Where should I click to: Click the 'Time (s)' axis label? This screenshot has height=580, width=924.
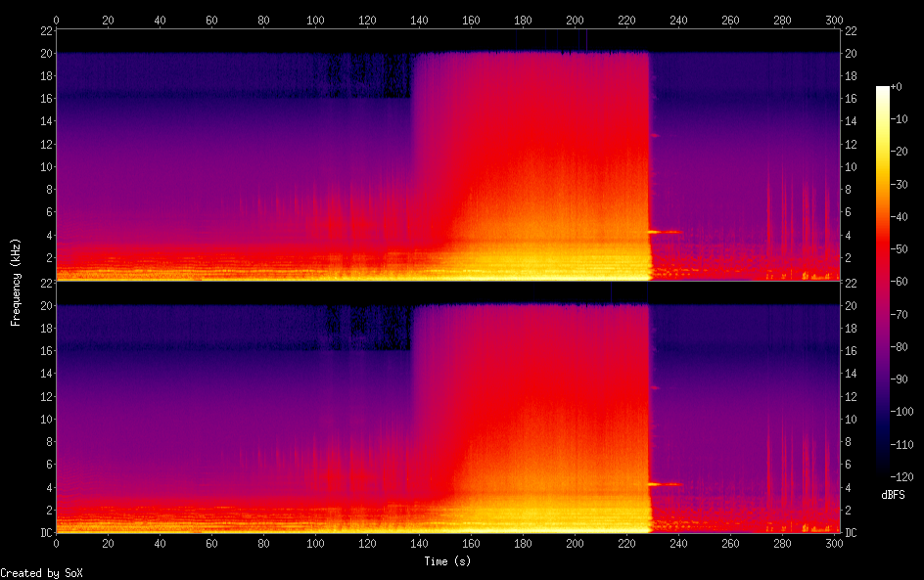(x=448, y=561)
